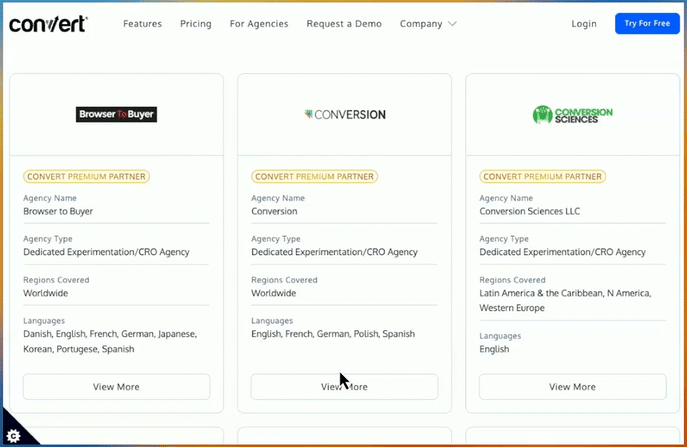Click the Login link
The width and height of the screenshot is (687, 447).
[x=584, y=23]
